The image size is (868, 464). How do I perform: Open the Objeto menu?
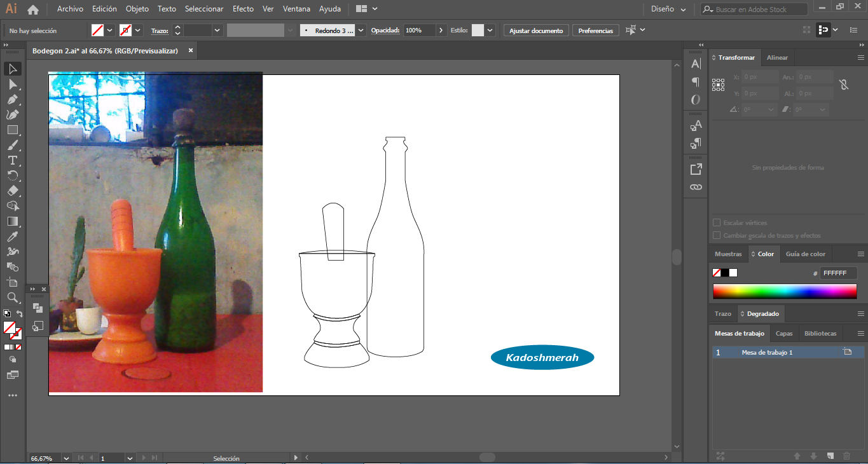tap(137, 10)
